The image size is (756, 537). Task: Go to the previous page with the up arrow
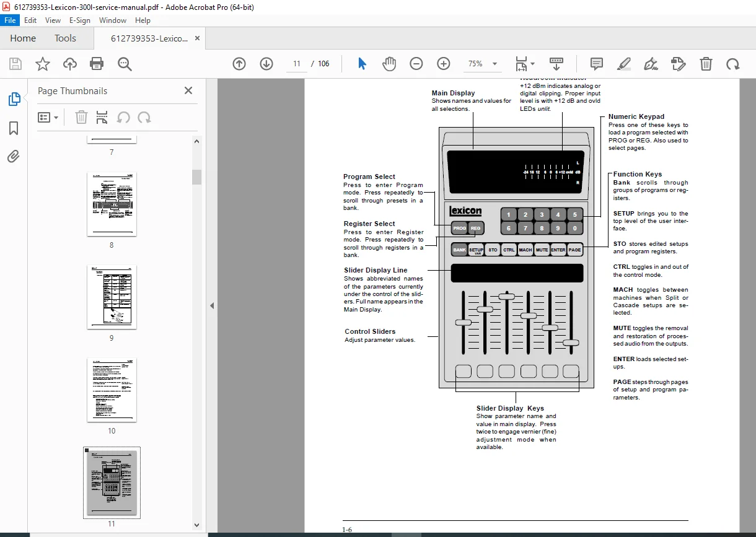[239, 64]
